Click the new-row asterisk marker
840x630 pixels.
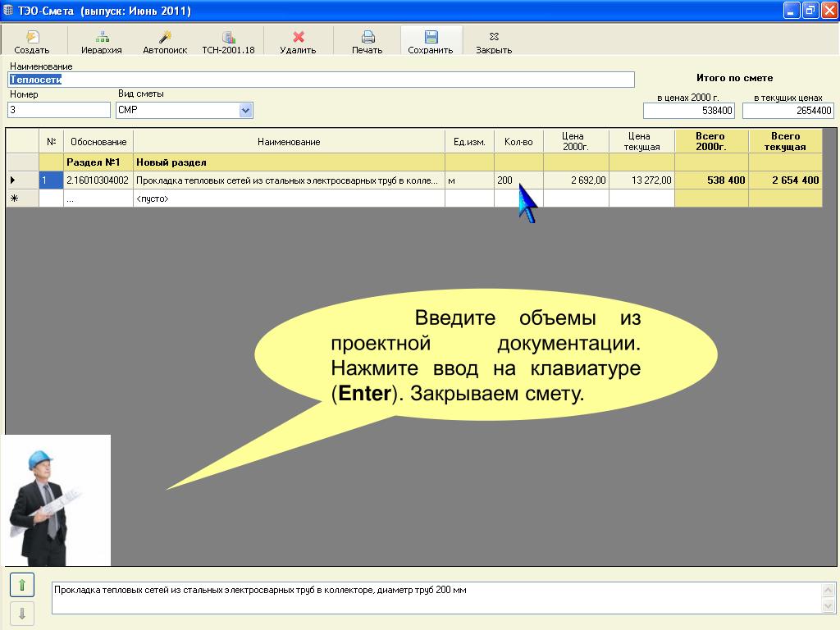click(15, 199)
